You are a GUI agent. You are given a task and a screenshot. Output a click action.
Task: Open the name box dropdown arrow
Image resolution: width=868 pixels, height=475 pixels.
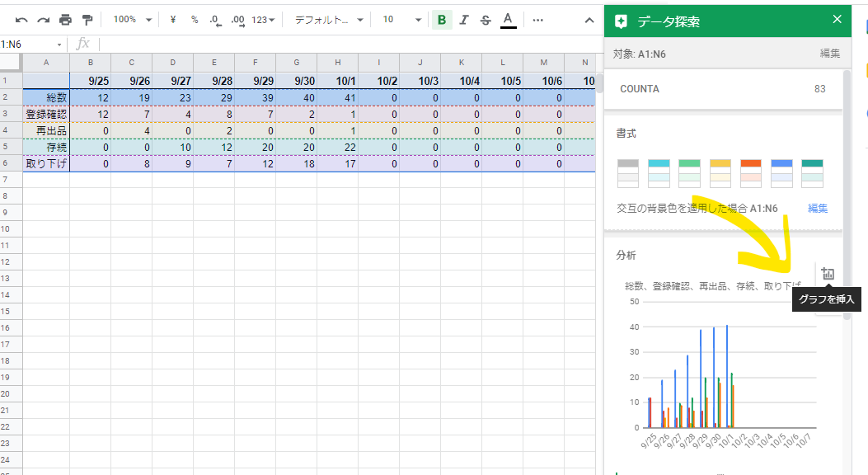pyautogui.click(x=59, y=45)
